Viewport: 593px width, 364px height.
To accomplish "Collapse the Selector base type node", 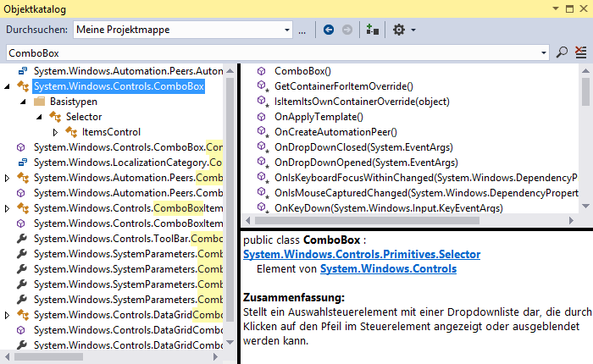I will coord(40,117).
